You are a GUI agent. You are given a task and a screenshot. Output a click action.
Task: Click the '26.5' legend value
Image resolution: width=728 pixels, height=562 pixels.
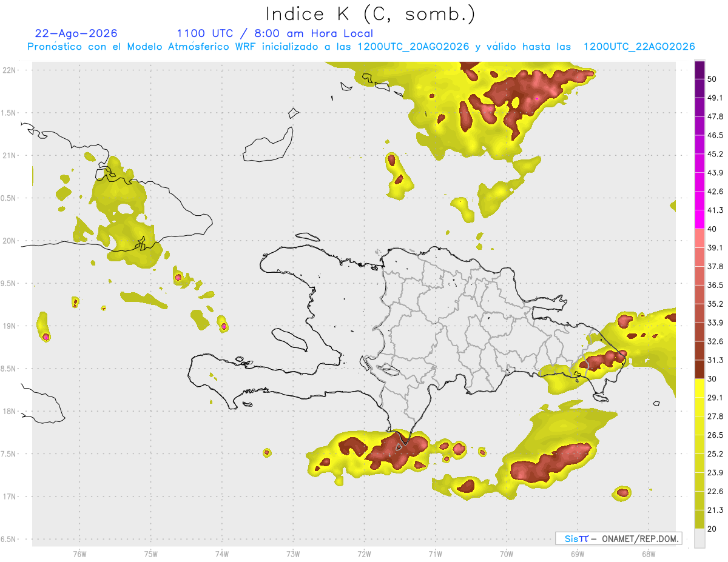pos(715,435)
